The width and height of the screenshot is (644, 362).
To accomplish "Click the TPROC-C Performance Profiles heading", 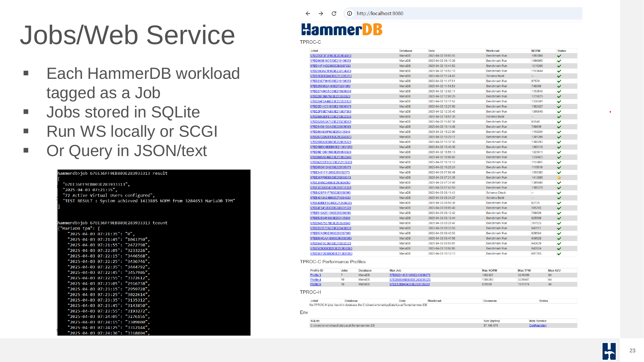I will [333, 262].
